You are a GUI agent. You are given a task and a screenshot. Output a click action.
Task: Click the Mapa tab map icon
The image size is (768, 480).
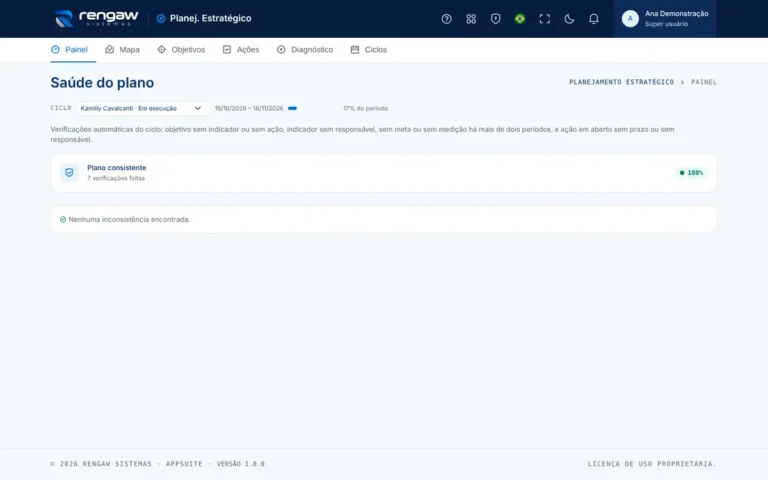point(110,49)
